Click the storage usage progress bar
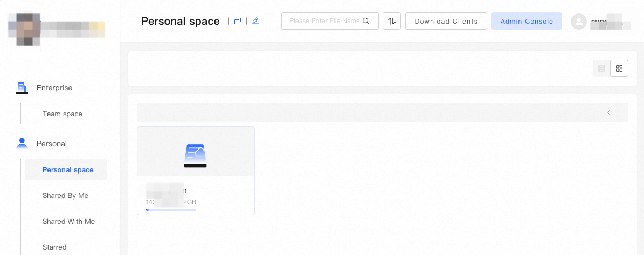644x255 pixels. pos(171,210)
